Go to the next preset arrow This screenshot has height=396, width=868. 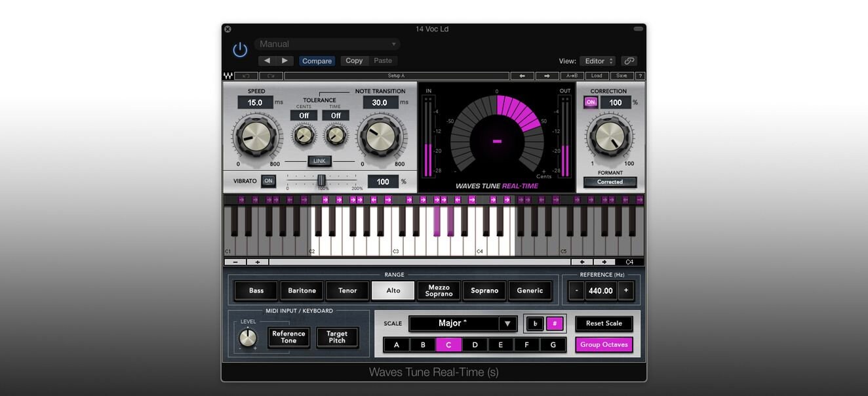[285, 60]
